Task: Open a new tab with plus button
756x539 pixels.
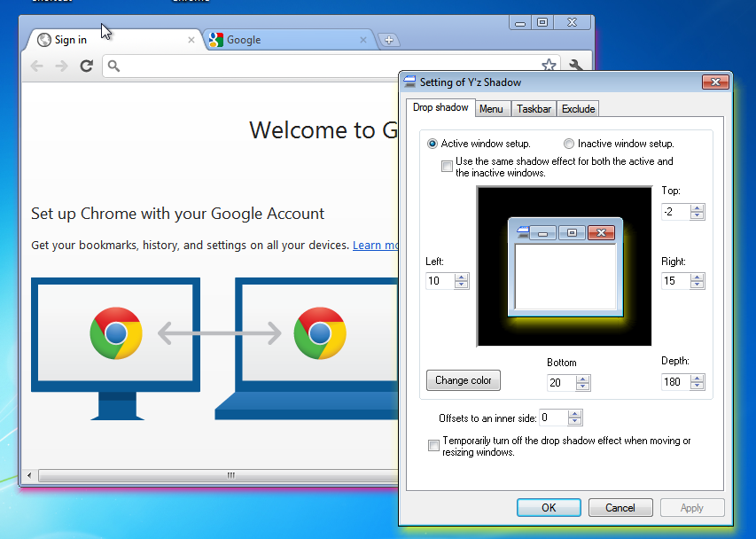Action: coord(389,40)
